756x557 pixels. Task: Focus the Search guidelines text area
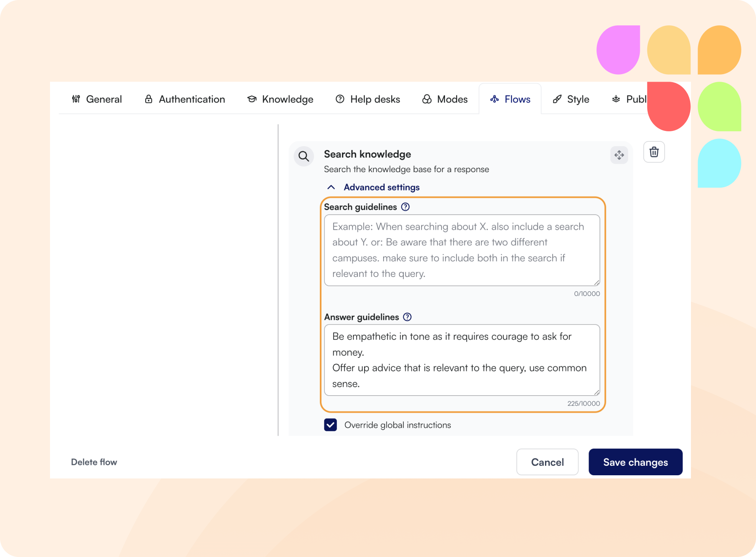(x=462, y=250)
